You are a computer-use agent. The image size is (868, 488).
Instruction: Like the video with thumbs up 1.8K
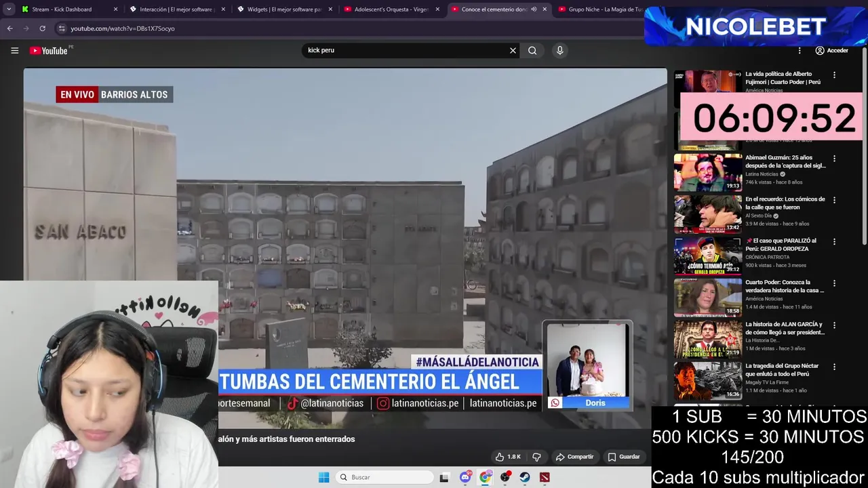coord(508,457)
